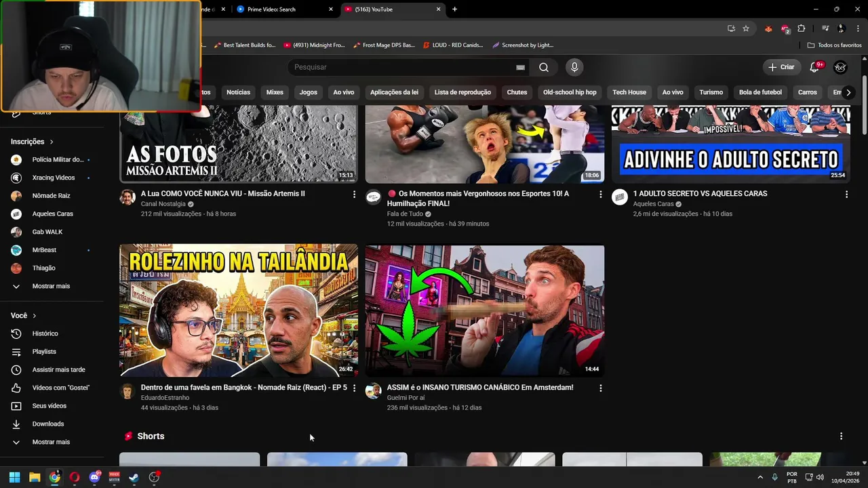Open the account avatar menu
This screenshot has width=868, height=488.
coord(840,67)
